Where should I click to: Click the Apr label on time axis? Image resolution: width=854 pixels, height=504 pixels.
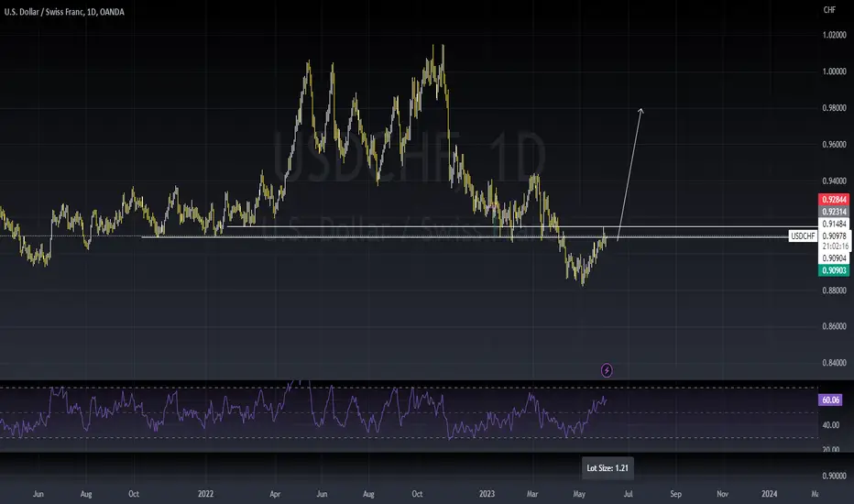pos(275,494)
